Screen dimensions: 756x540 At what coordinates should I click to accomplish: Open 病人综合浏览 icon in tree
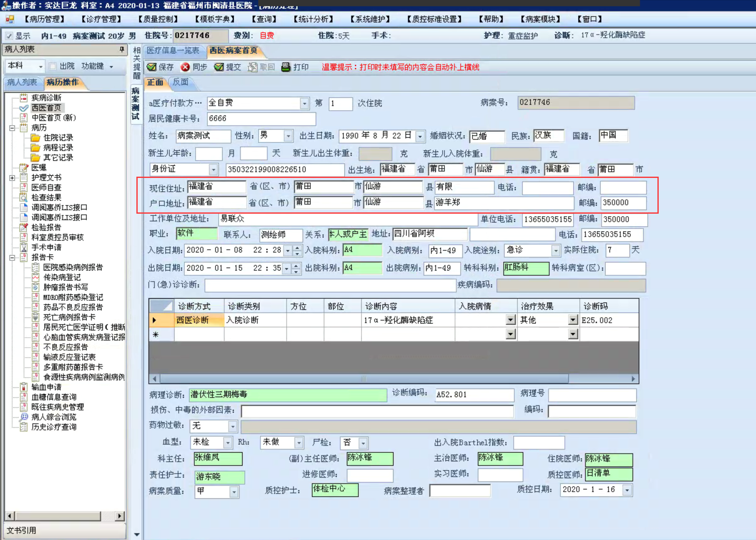point(24,417)
